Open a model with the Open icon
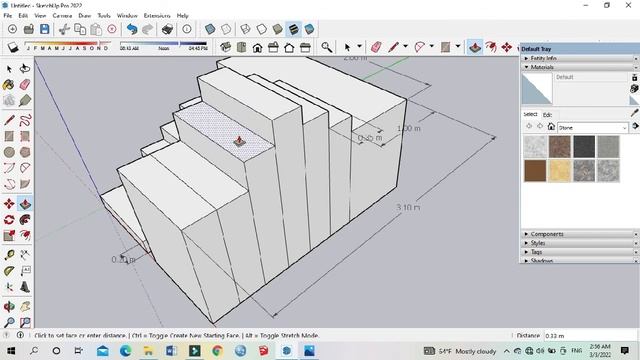 (29, 29)
